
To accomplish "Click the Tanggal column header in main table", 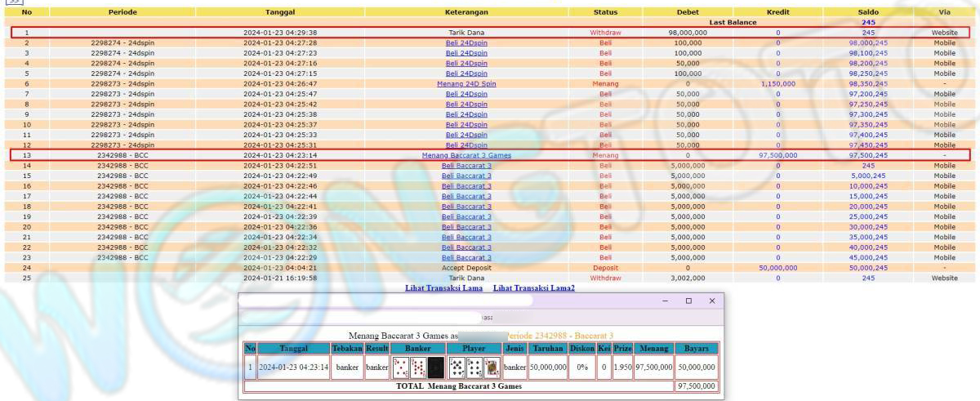I will (x=280, y=12).
